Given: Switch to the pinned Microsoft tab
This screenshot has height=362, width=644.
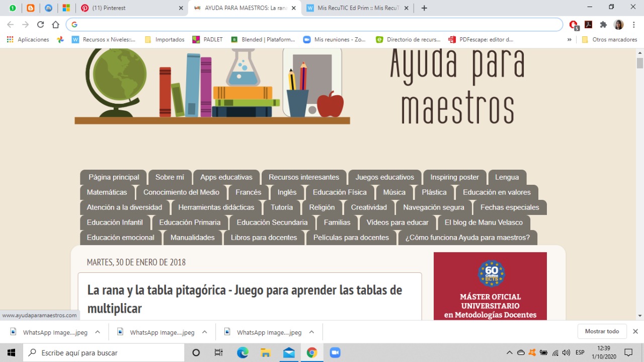Looking at the screenshot, I should coord(66,8).
